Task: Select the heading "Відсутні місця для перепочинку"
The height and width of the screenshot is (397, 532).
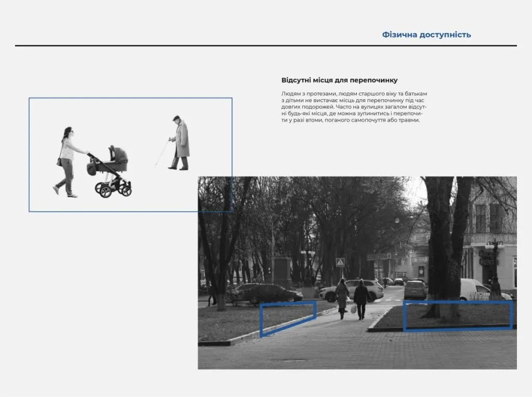Action: 339,80
